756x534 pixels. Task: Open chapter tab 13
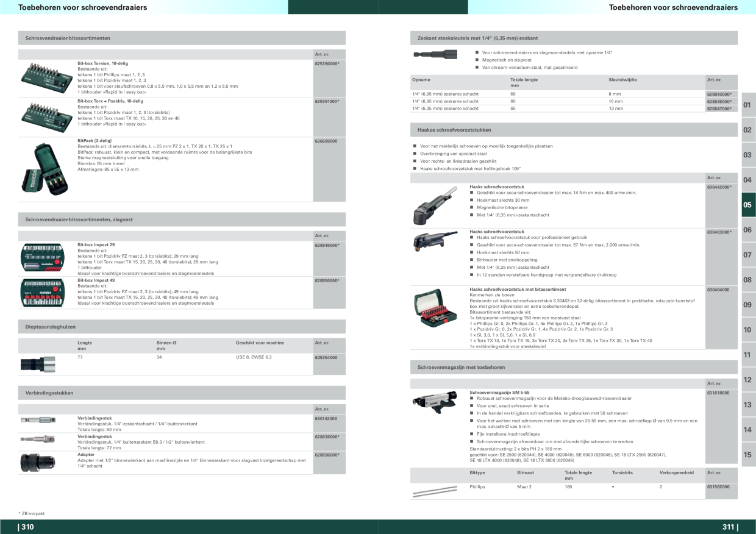tap(747, 405)
